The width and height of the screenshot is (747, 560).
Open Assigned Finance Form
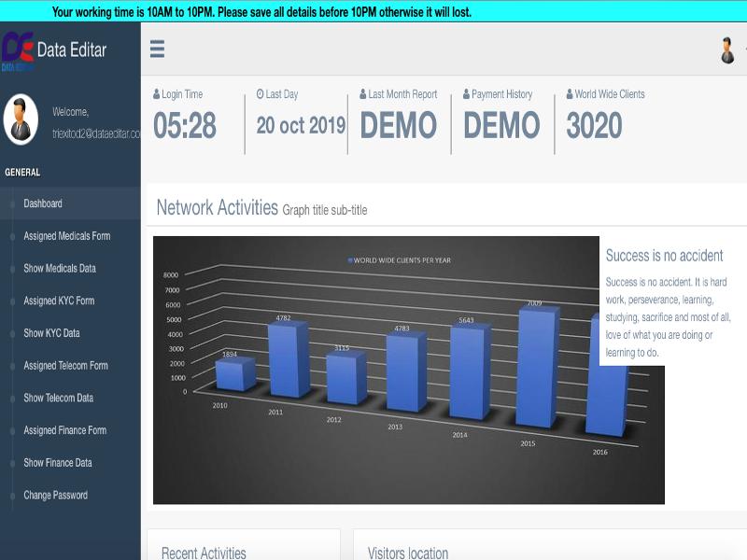pyautogui.click(x=64, y=430)
